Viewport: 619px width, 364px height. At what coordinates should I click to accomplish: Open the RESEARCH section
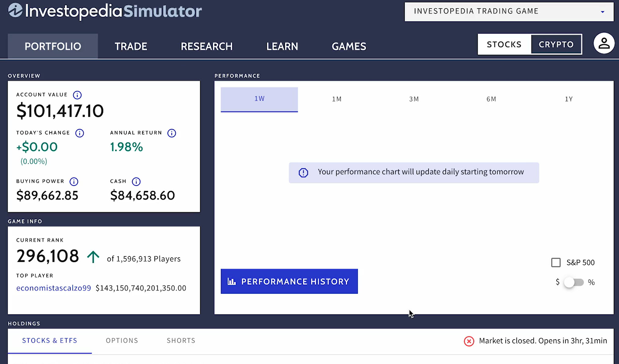click(x=206, y=46)
